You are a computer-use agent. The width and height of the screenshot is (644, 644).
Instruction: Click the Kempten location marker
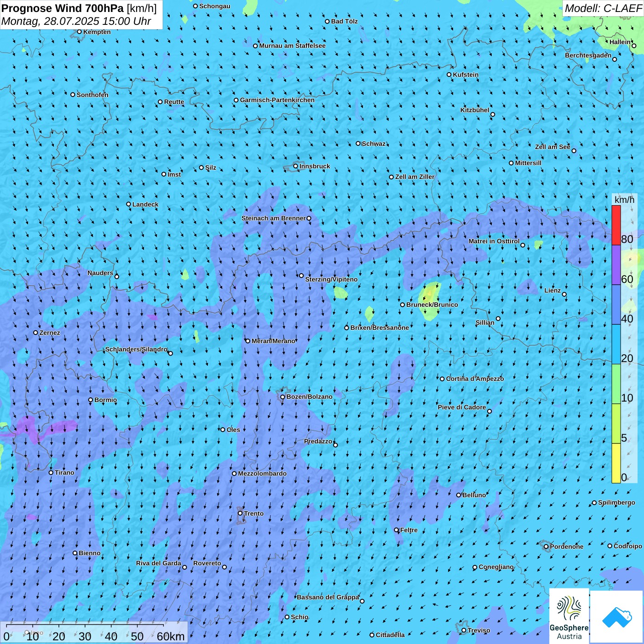pyautogui.click(x=79, y=32)
